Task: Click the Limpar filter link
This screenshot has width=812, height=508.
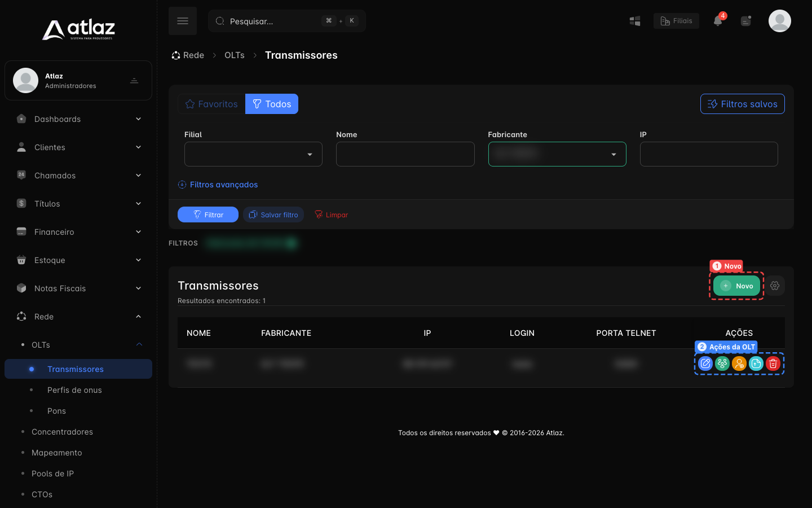Action: click(331, 214)
